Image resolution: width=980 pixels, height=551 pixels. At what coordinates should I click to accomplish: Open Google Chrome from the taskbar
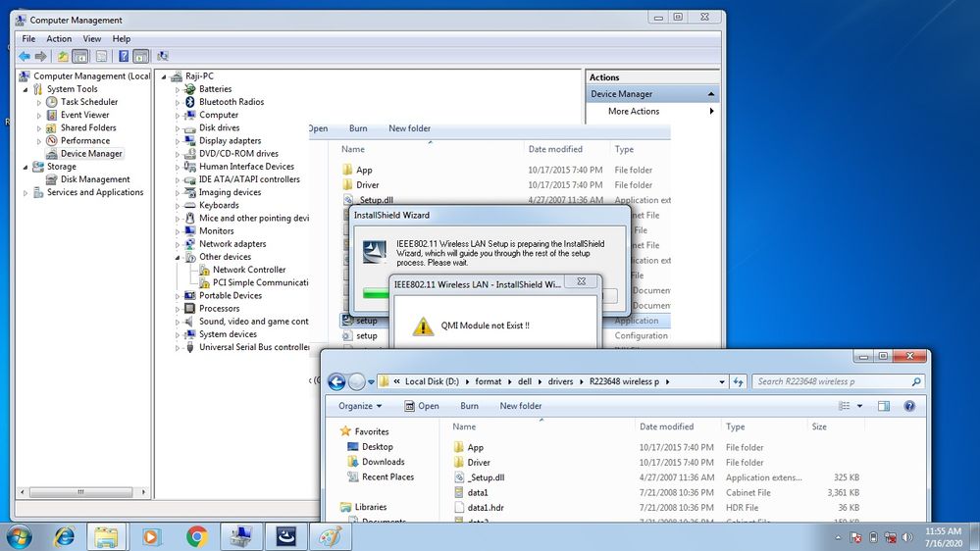click(196, 536)
